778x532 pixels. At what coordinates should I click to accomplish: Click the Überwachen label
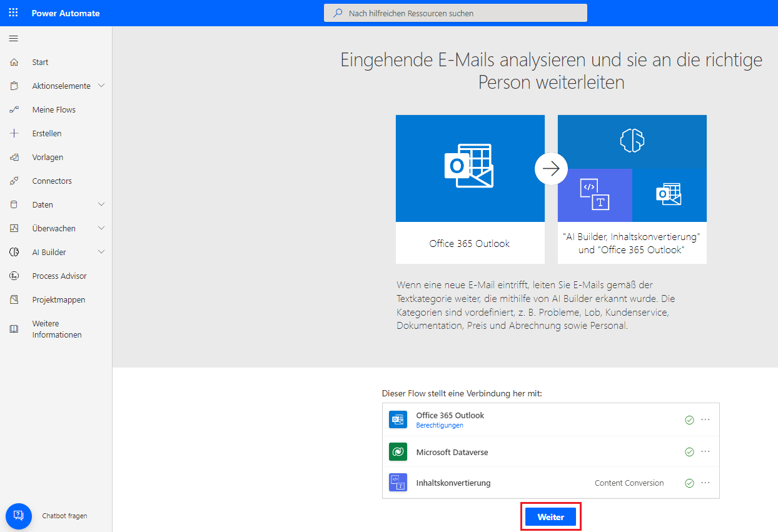coord(54,229)
